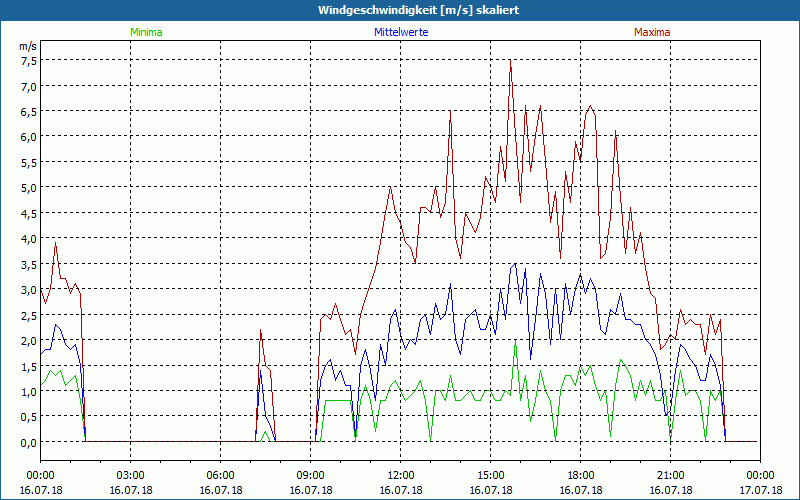Click the 4,5 y-axis value
800x500 pixels.
click(29, 213)
